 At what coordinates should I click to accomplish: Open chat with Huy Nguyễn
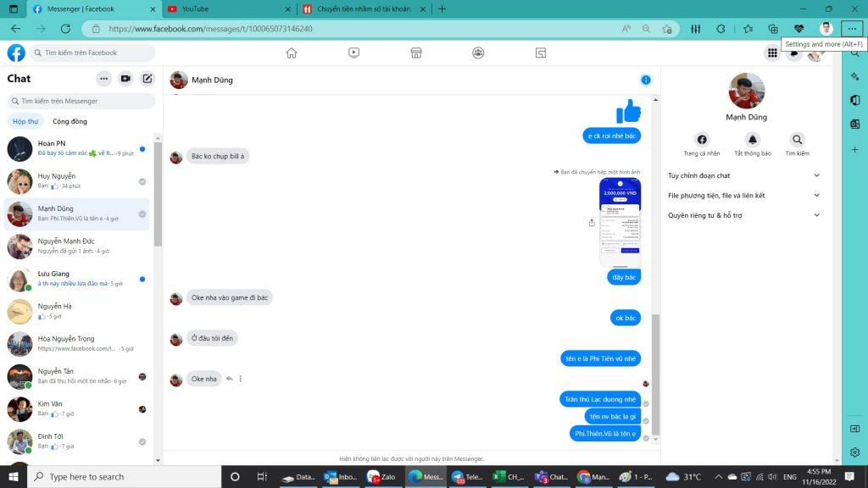coord(77,181)
